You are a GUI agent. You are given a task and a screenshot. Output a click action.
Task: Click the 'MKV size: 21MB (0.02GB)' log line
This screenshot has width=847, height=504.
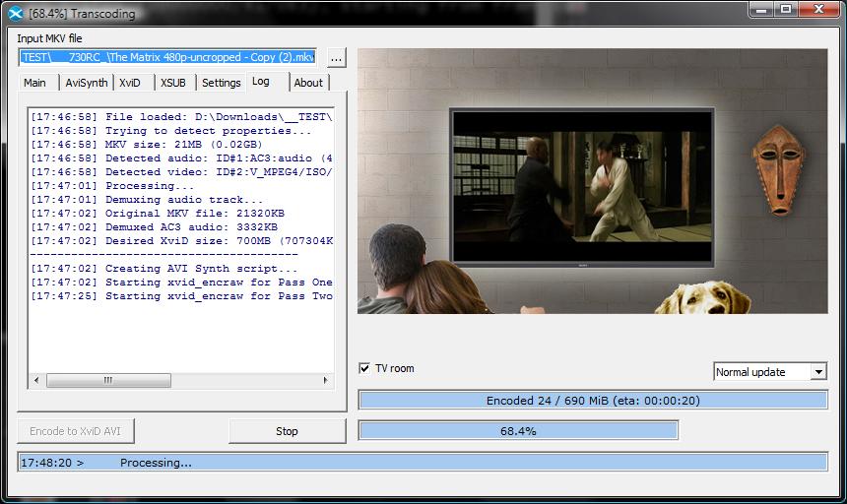point(147,144)
